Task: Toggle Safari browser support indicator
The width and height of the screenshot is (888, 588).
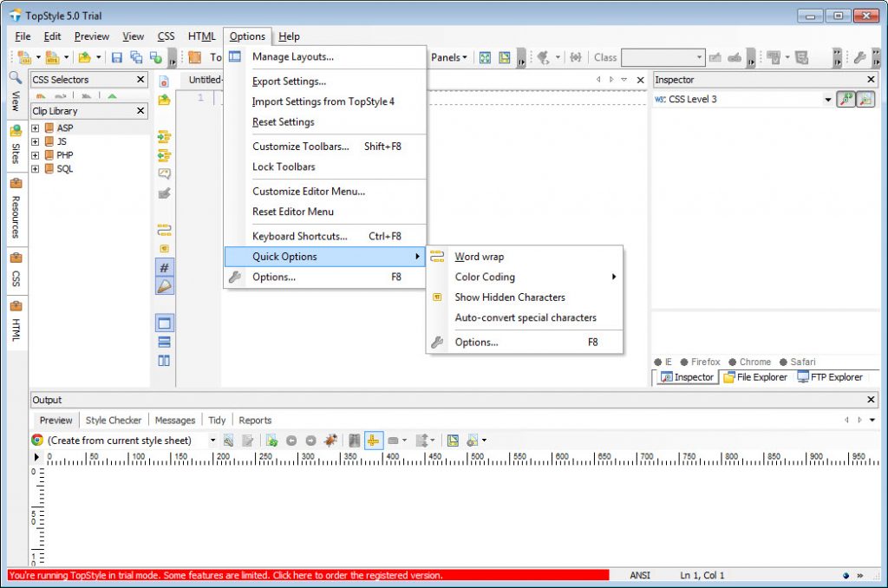Action: 798,362
